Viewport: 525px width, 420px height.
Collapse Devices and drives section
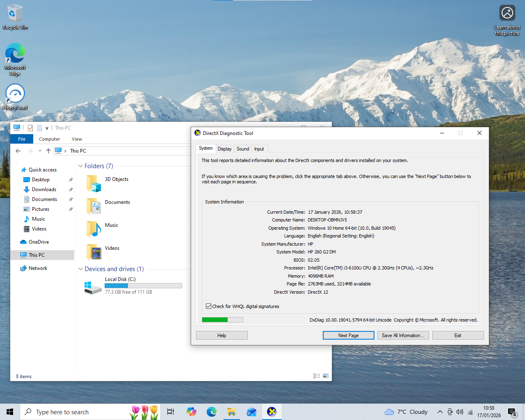(x=80, y=269)
